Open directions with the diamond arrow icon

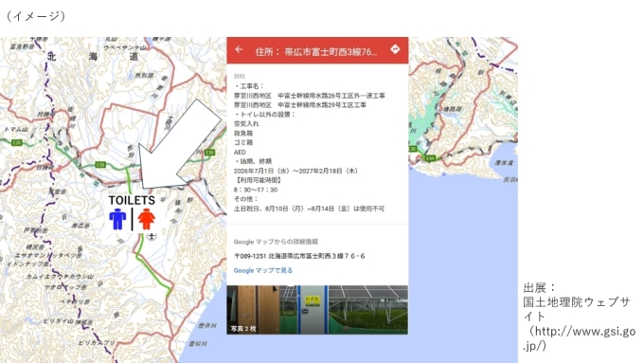click(x=395, y=49)
